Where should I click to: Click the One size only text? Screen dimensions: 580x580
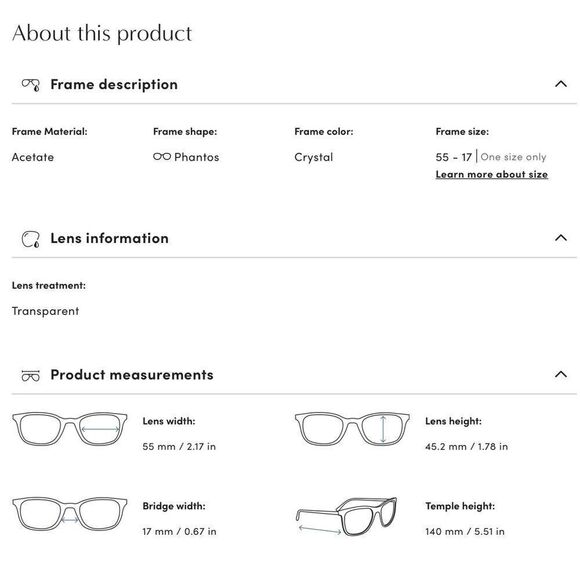click(x=513, y=157)
